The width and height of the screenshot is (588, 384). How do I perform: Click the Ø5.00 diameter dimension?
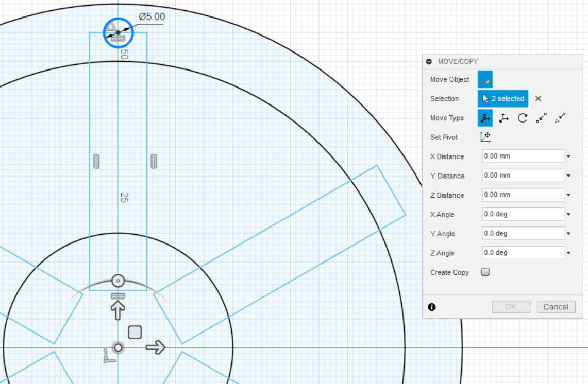[x=152, y=17]
